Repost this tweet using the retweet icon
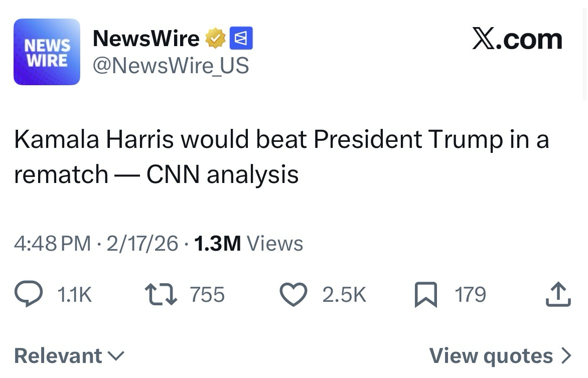 [x=161, y=295]
